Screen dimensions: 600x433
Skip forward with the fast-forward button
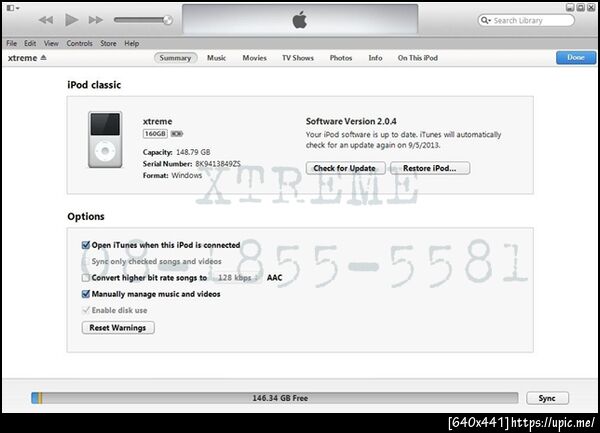(96, 20)
